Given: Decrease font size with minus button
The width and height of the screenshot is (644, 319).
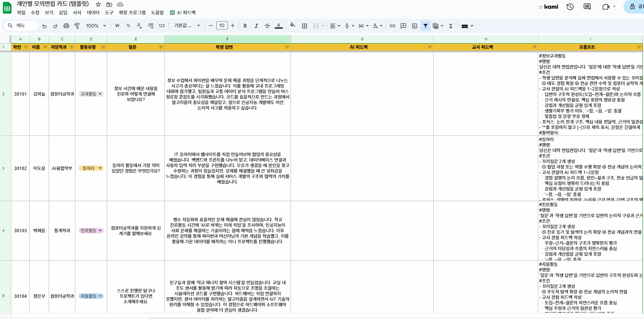Looking at the screenshot, I should (211, 26).
